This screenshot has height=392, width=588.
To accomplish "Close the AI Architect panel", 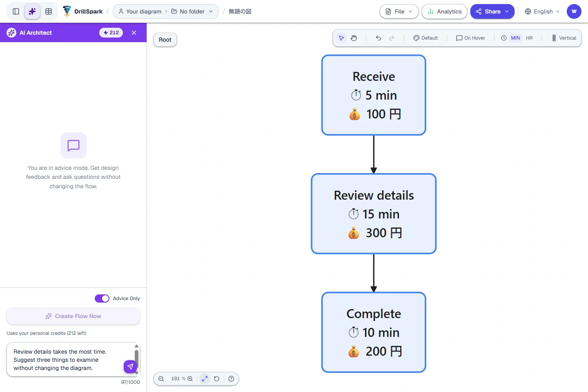I will (x=134, y=33).
